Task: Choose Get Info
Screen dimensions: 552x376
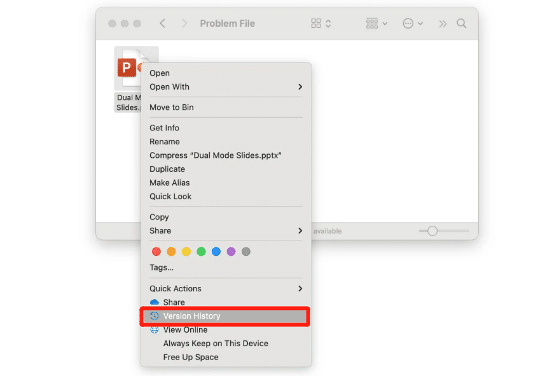Action: (x=226, y=128)
